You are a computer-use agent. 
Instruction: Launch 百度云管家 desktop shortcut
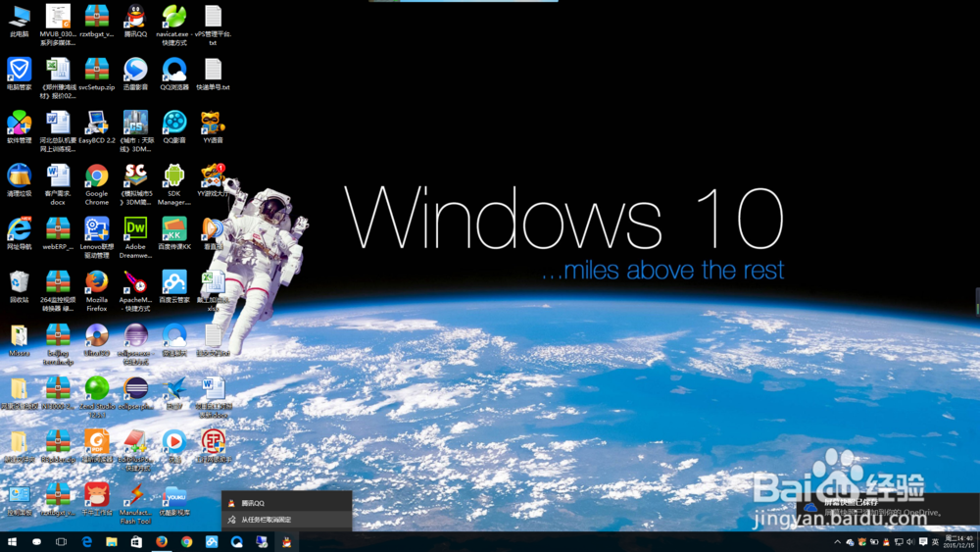click(173, 287)
